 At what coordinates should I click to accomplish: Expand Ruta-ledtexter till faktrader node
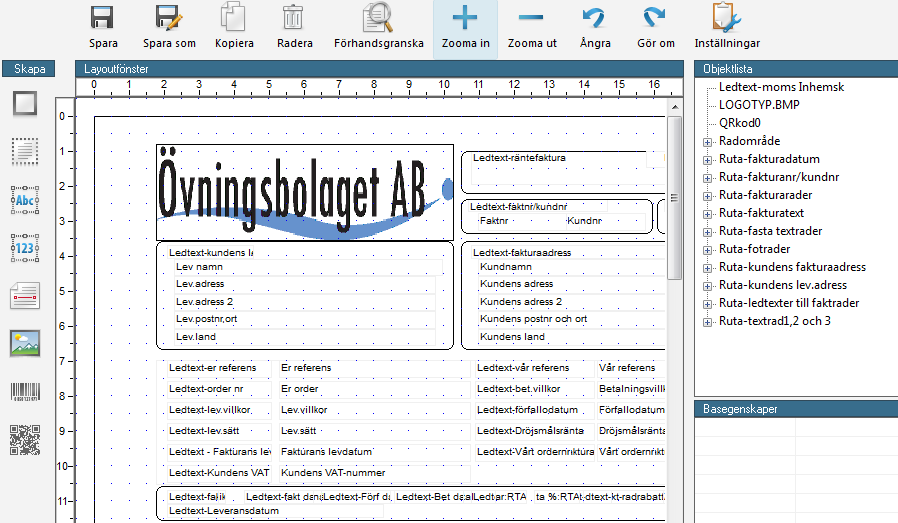708,304
